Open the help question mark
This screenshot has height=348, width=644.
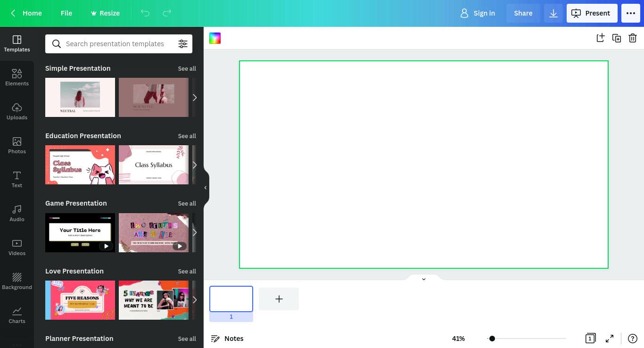click(633, 339)
